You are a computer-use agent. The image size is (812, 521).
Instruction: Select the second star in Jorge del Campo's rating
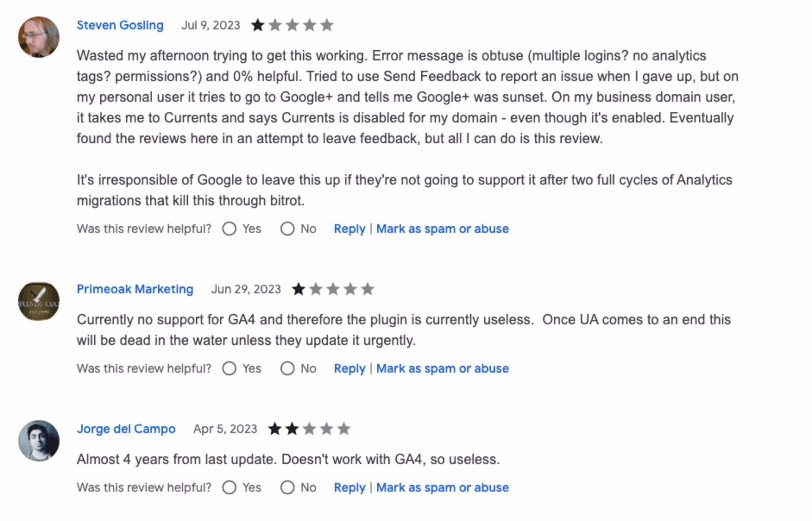tap(292, 429)
